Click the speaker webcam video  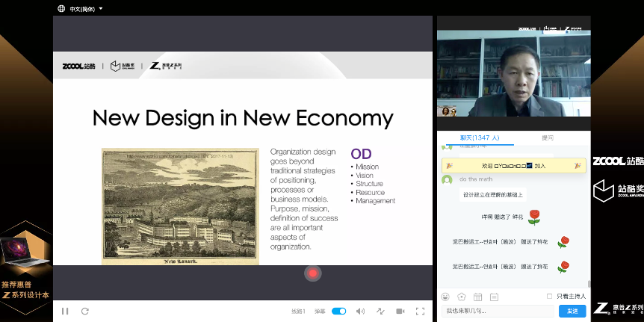tap(513, 73)
